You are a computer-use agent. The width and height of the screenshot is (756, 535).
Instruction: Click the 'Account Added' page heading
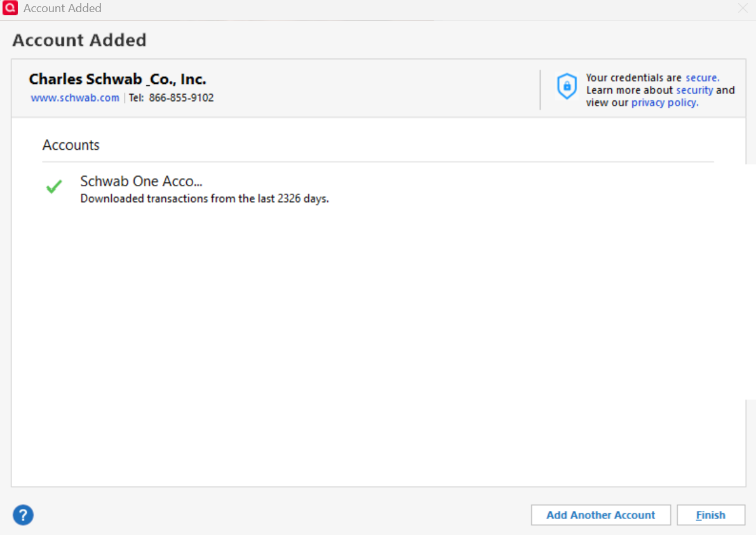[79, 40]
